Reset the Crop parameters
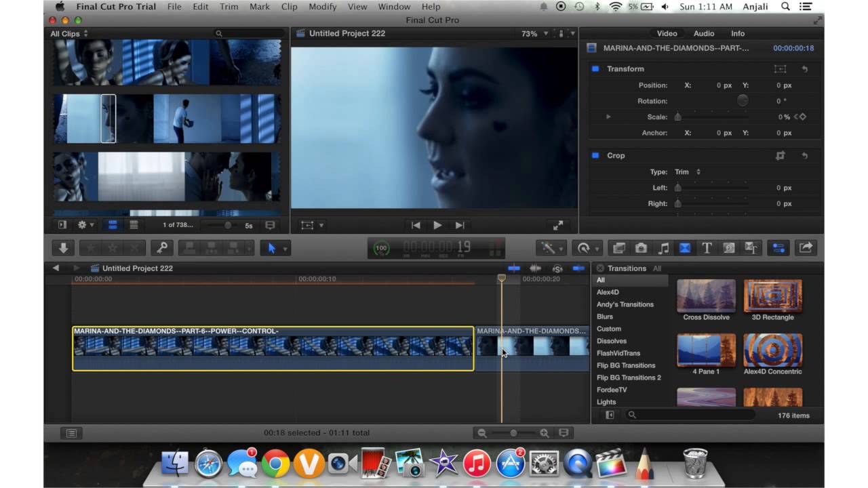Screen dimensions: 868x488 click(805, 155)
